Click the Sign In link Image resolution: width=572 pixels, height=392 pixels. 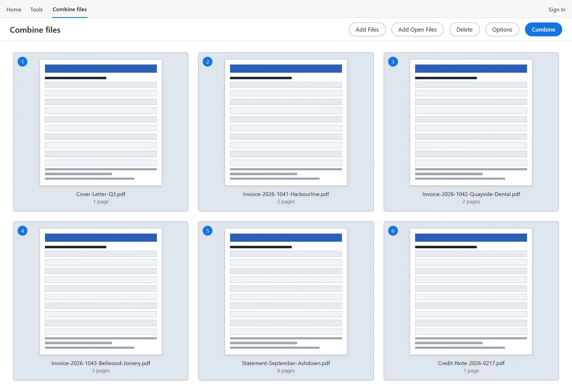point(557,10)
